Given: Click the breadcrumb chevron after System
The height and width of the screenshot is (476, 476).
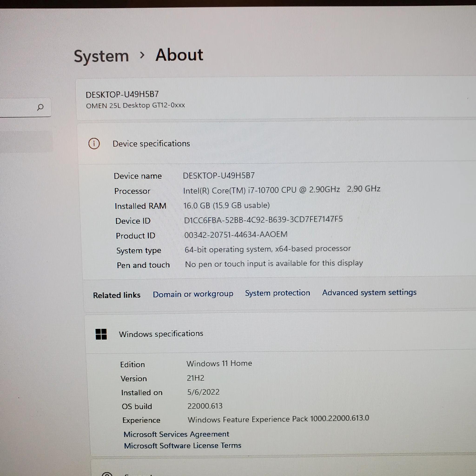Looking at the screenshot, I should 142,55.
